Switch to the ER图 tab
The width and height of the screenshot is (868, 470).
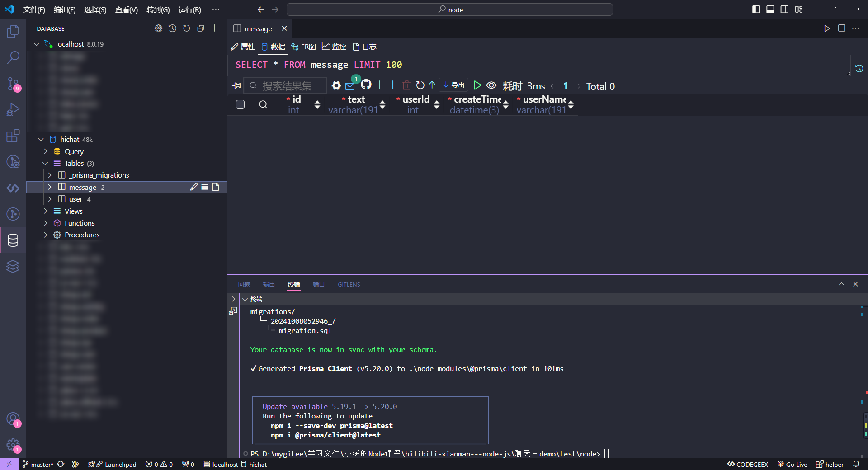click(x=303, y=47)
